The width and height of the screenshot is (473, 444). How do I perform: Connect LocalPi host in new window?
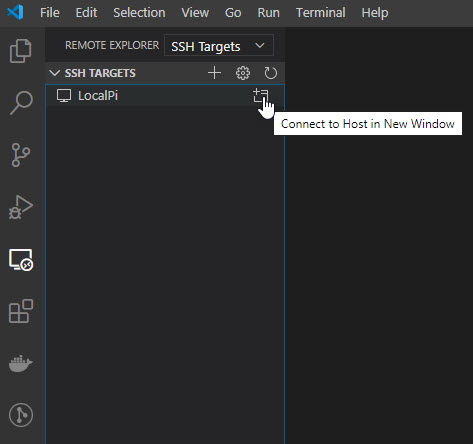pos(261,96)
